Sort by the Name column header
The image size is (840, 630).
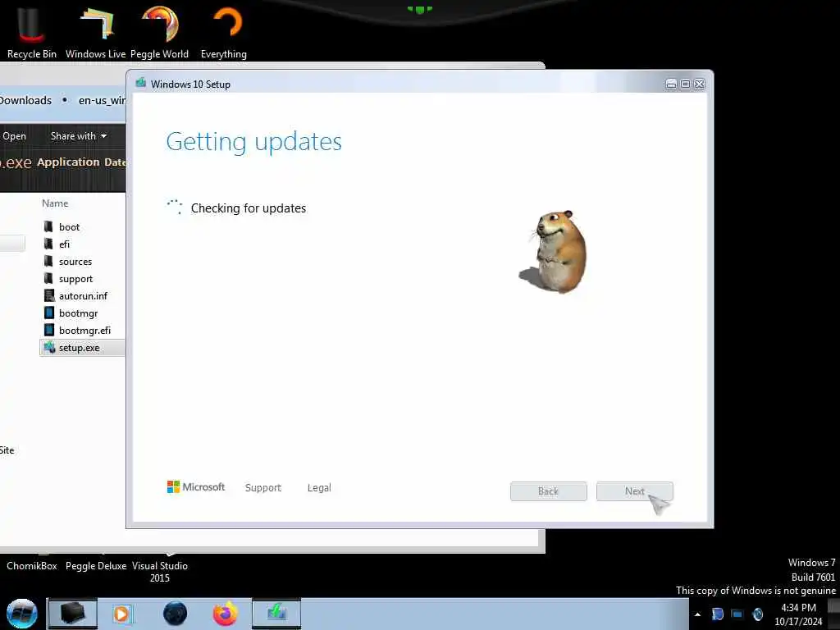[55, 203]
